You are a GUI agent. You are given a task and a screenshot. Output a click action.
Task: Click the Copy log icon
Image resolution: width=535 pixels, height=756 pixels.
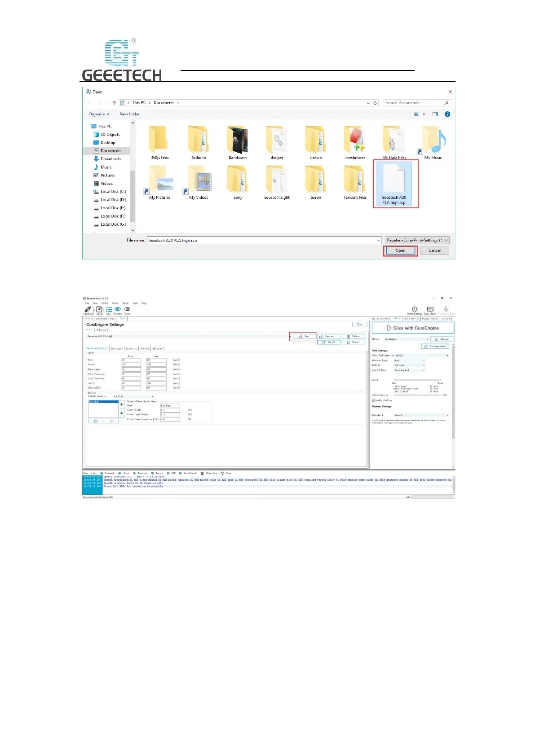pos(222,473)
